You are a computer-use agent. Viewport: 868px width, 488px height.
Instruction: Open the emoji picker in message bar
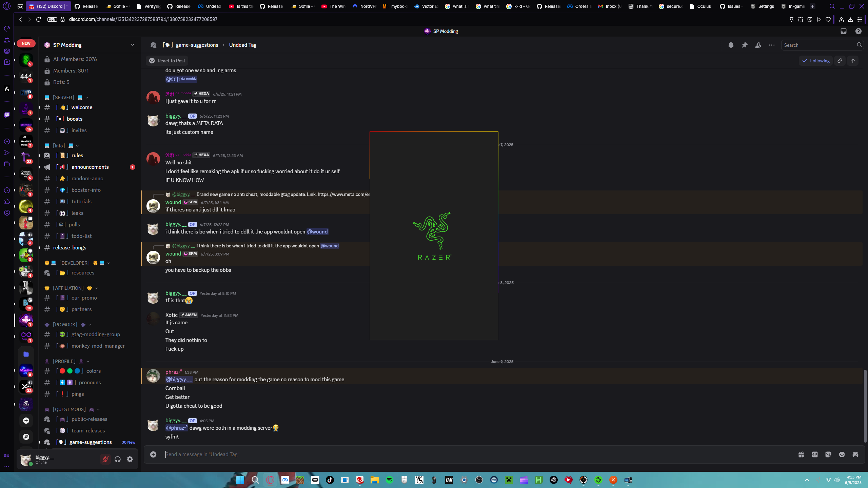click(842, 454)
